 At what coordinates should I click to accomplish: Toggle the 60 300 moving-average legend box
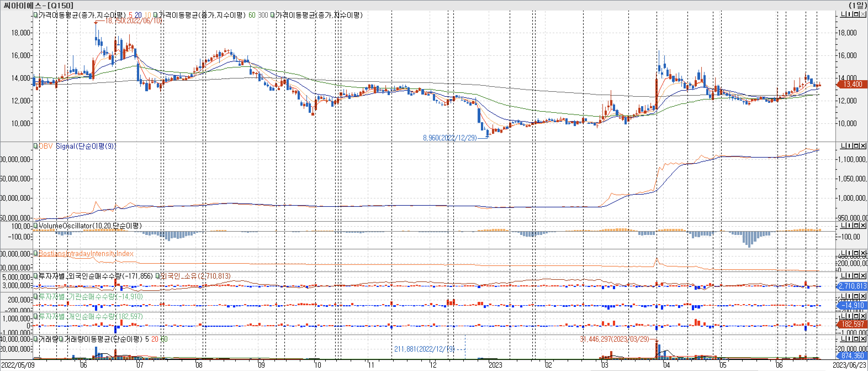pyautogui.click(x=156, y=15)
